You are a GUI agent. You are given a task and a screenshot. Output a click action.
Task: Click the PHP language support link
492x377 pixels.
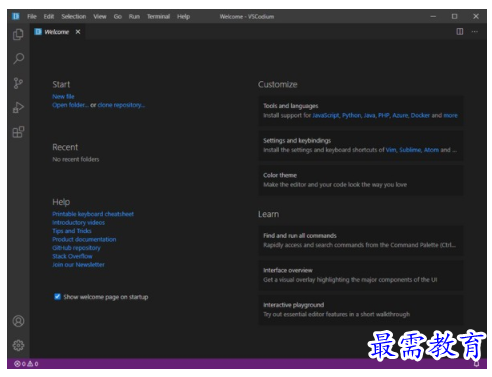pyautogui.click(x=384, y=115)
